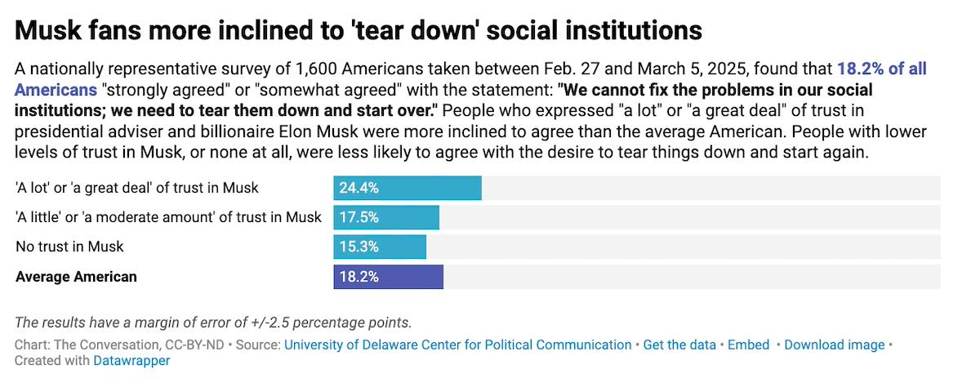Screen dimensions: 980x387
Task: Click the 'Average American' row label
Action: tap(77, 277)
